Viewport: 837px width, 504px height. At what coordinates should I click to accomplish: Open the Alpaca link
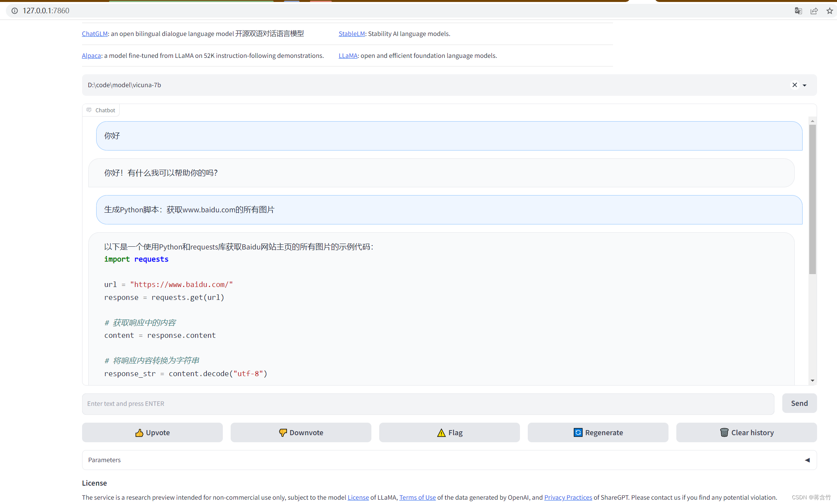91,56
